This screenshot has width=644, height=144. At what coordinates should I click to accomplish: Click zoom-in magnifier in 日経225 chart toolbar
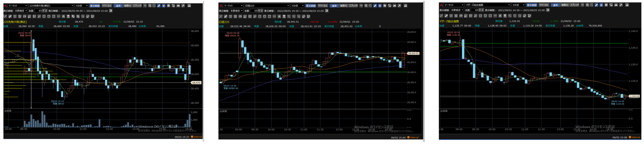[x=366, y=6]
